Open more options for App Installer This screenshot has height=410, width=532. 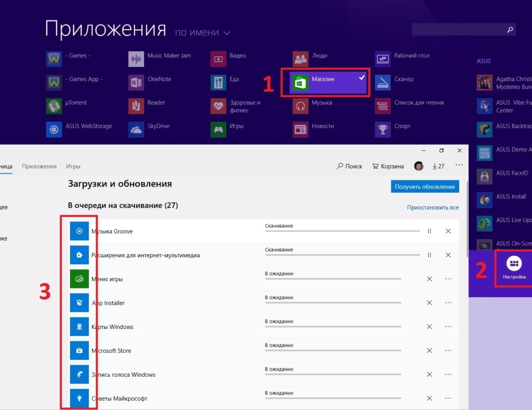[448, 303]
